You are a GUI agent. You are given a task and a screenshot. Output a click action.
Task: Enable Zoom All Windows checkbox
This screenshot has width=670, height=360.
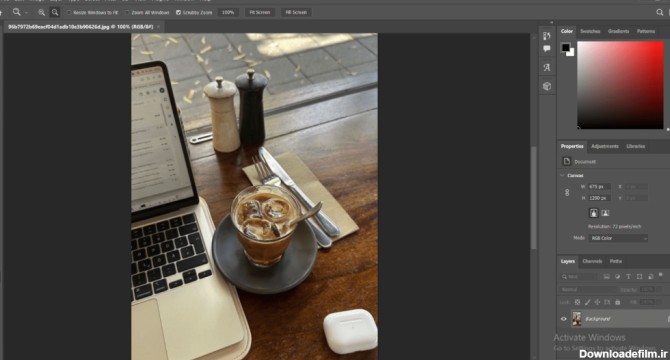click(127, 12)
